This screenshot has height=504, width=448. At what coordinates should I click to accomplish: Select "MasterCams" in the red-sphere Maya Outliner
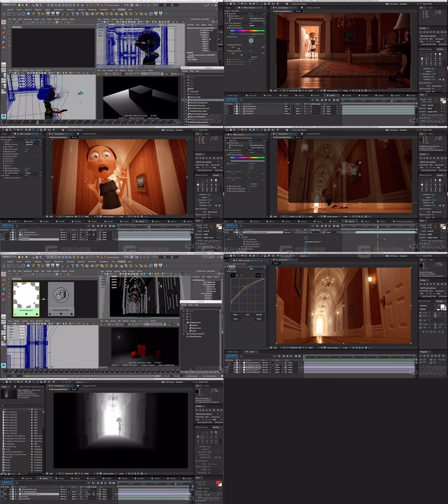click(x=196, y=328)
